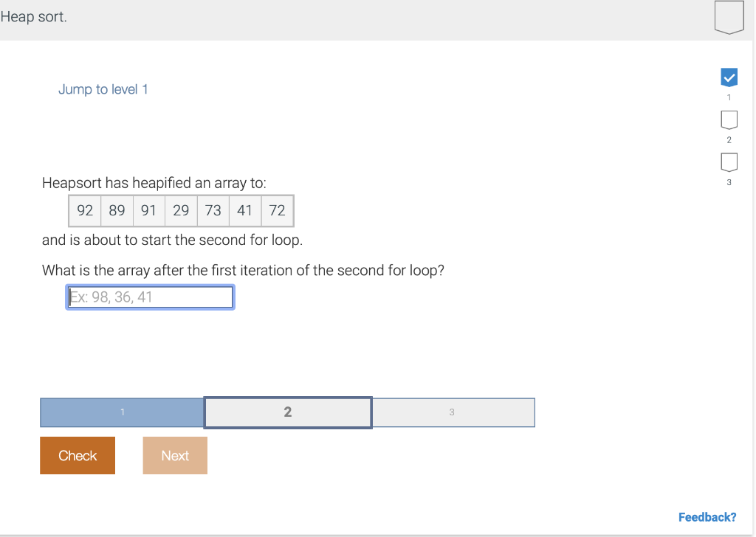This screenshot has height=537, width=756.
Task: Open the Feedback? link
Action: [x=707, y=517]
